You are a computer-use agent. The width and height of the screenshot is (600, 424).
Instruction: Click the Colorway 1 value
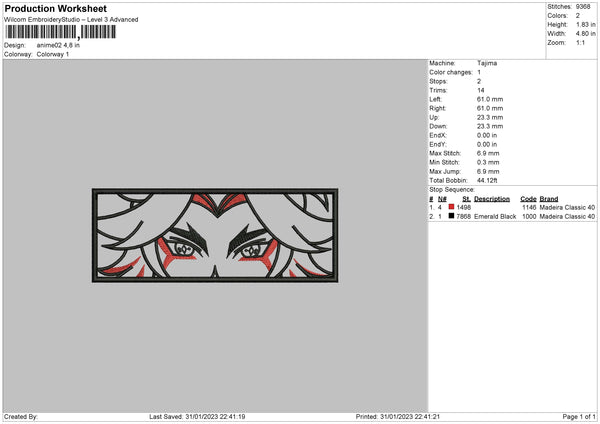[53, 54]
